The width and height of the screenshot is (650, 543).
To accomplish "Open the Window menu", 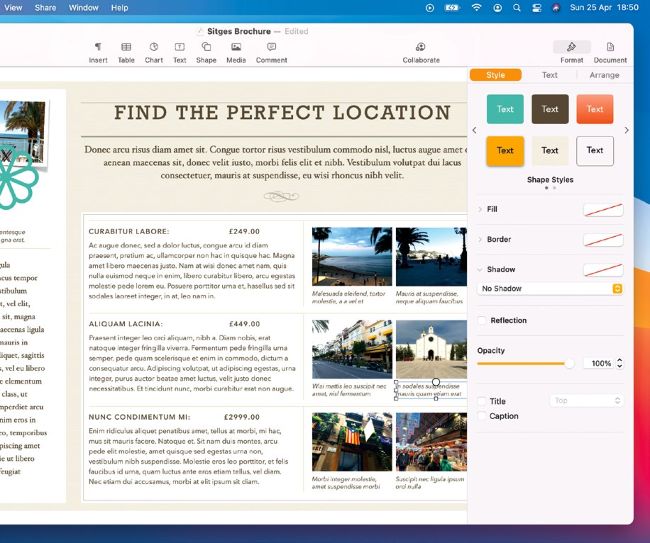I will 84,8.
